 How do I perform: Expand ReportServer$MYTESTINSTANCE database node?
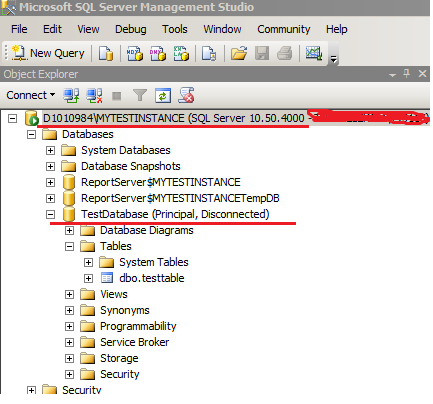(x=50, y=182)
